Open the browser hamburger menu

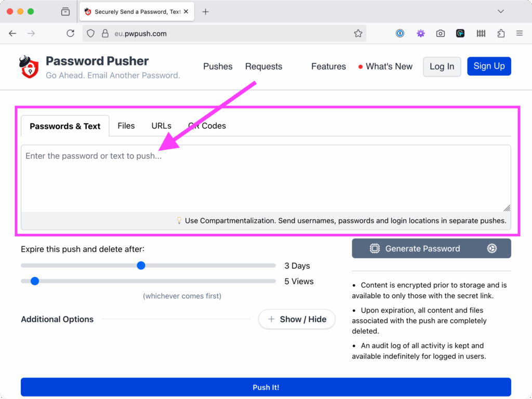click(x=520, y=33)
